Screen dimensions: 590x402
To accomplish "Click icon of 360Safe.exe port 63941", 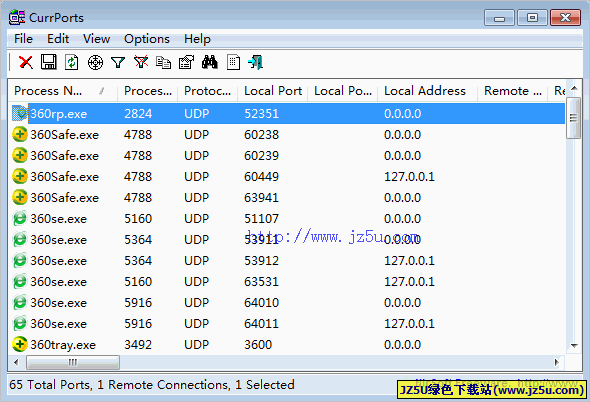I will click(20, 197).
